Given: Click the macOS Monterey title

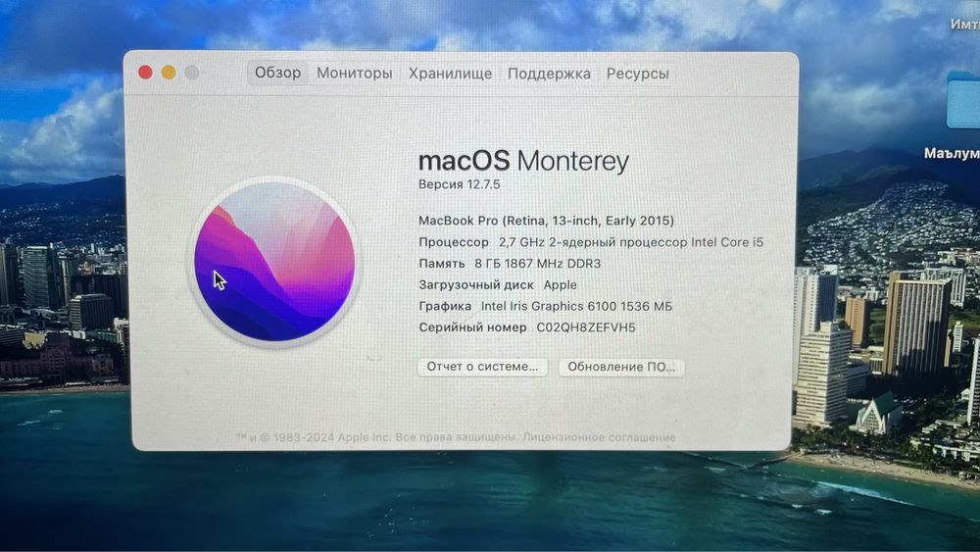Looking at the screenshot, I should click(x=523, y=161).
